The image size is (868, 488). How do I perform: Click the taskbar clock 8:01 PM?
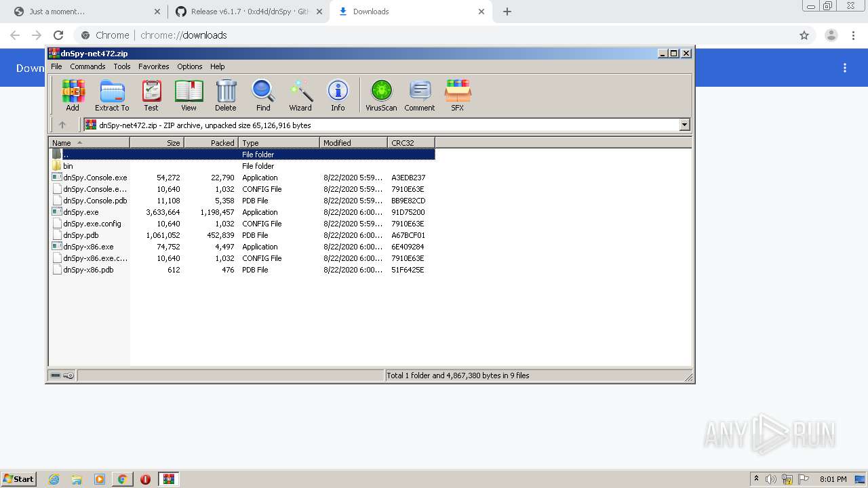point(833,479)
